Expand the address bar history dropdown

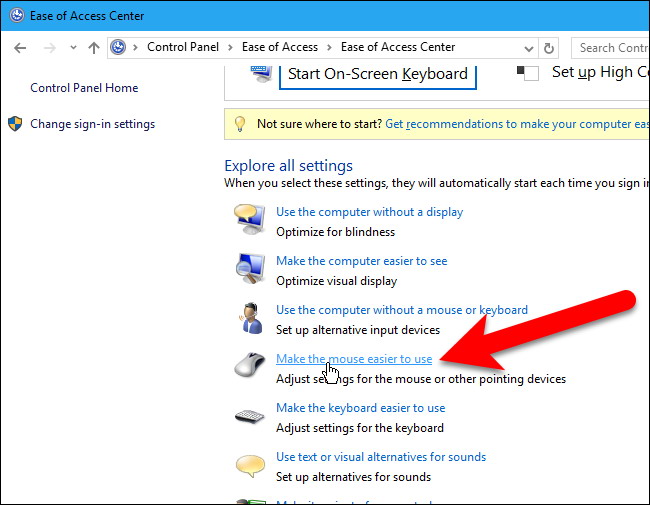tap(527, 48)
